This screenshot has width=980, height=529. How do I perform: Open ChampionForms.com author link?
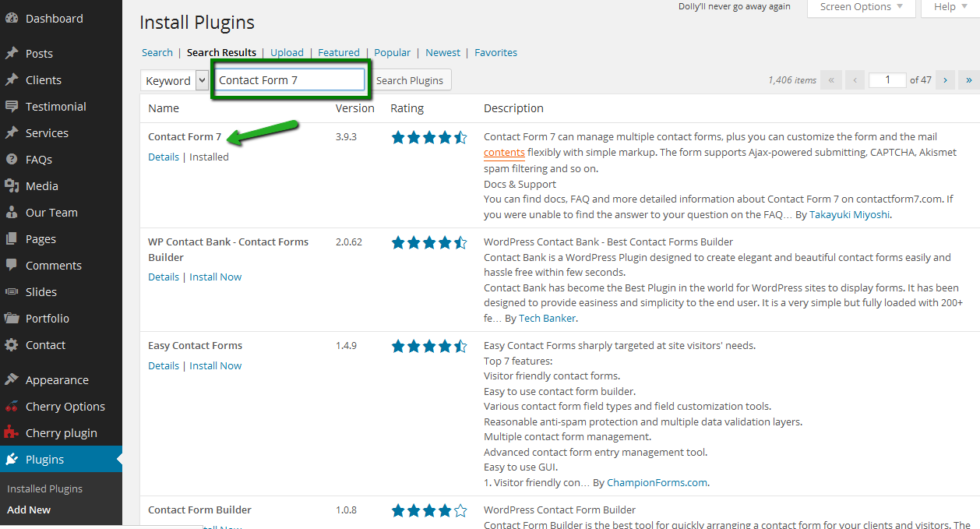tap(657, 483)
